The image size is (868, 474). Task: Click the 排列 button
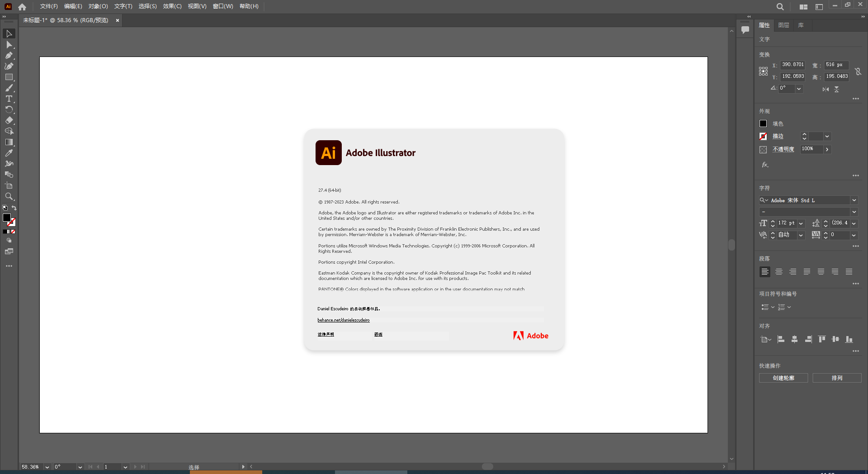837,378
